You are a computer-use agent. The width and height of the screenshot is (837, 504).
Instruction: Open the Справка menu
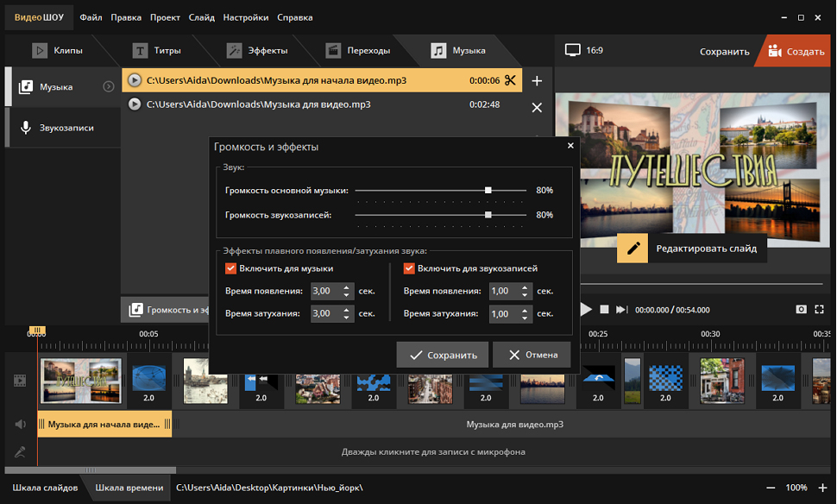click(x=294, y=17)
